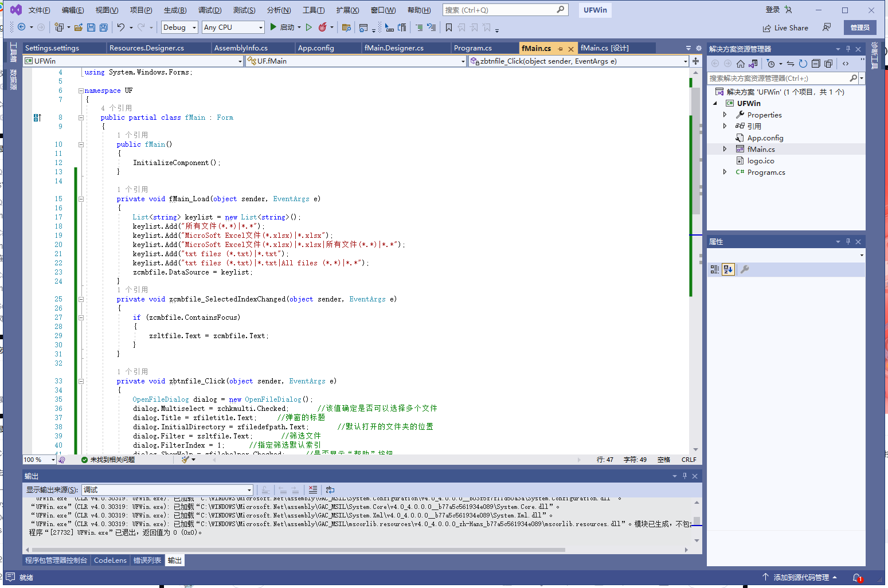
Task: Select logo.ico in Solution Explorer
Action: click(760, 160)
